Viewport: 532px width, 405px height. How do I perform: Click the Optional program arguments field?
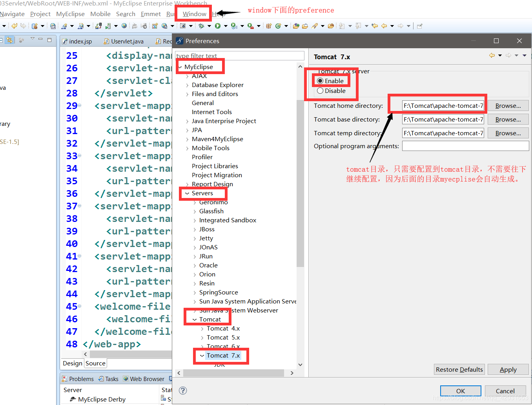(465, 146)
